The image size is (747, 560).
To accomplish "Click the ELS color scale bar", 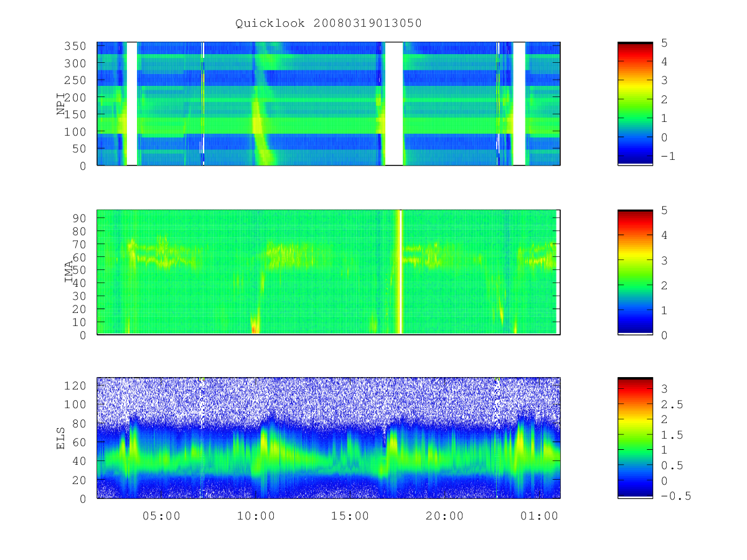I will point(635,438).
